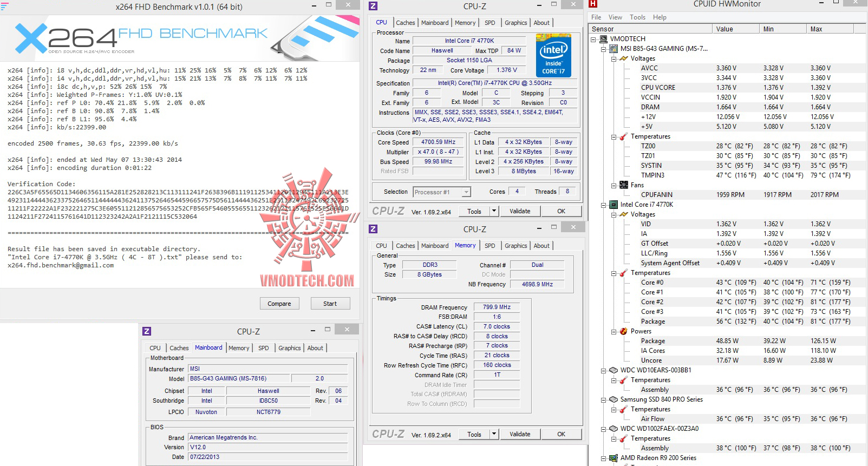868x466 pixels.
Task: Collapse the Powers node in HWMonitor
Action: [614, 332]
